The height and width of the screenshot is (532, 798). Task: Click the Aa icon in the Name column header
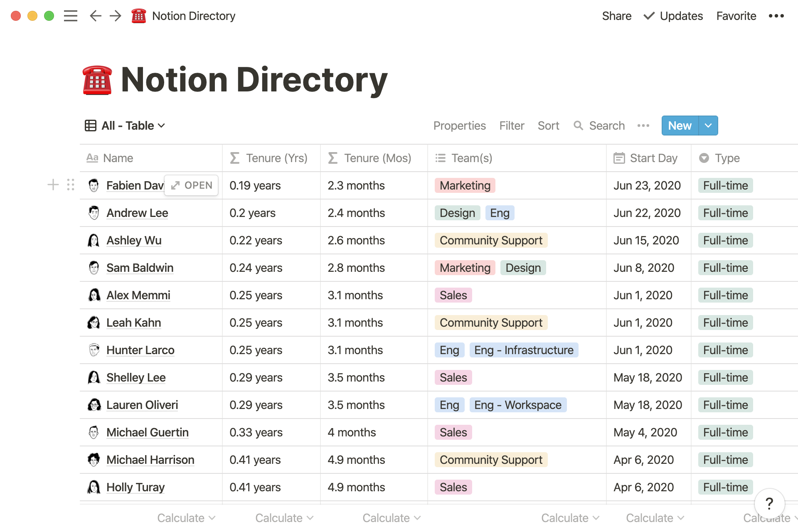tap(93, 158)
